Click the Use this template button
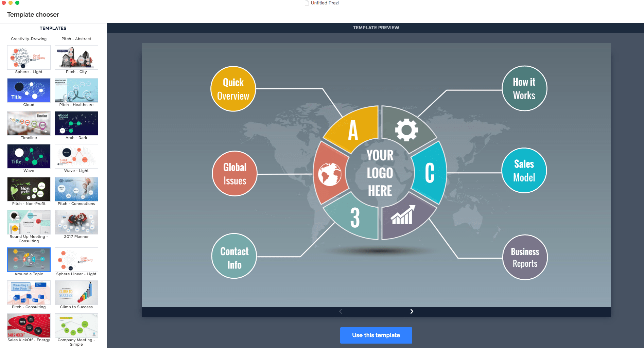 (376, 335)
